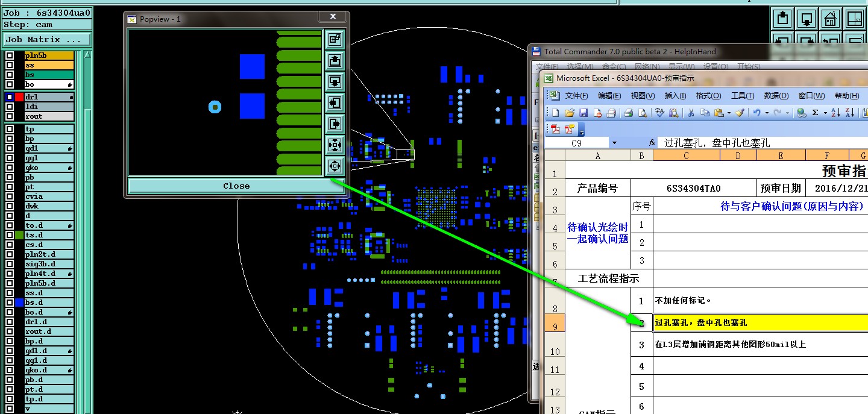Open Excel 格式(O) menu
Image resolution: width=868 pixels, height=414 pixels.
pos(708,96)
